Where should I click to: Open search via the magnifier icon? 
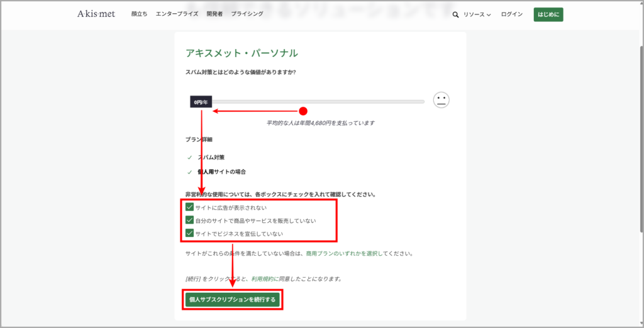[455, 14]
